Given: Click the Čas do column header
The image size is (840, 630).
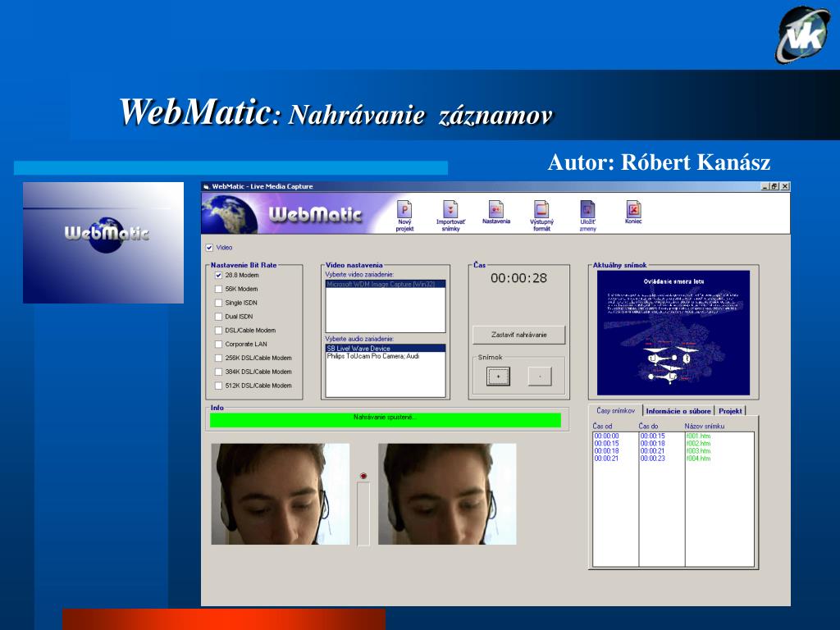Looking at the screenshot, I should (648, 426).
